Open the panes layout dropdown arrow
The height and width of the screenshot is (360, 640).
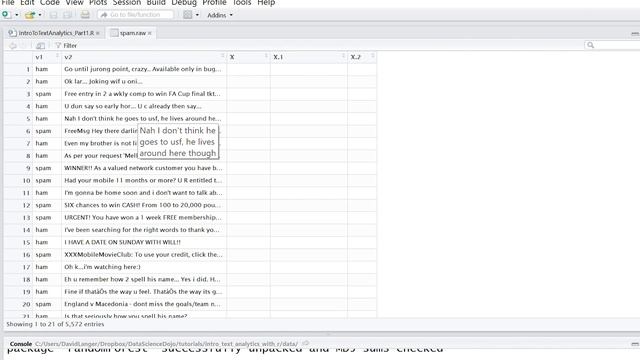pyautogui.click(x=197, y=15)
